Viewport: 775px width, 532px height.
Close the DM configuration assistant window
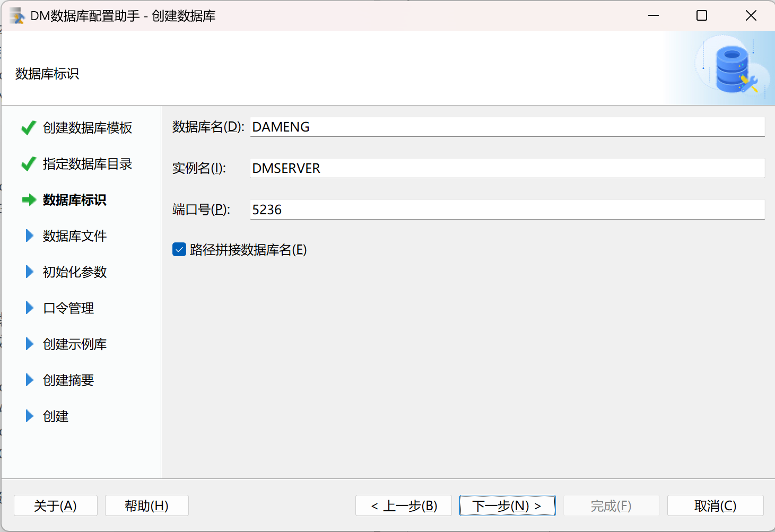point(751,15)
